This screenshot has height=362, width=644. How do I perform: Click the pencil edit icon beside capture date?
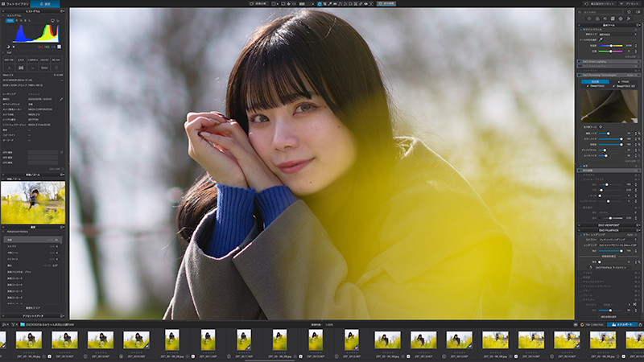pos(61,99)
